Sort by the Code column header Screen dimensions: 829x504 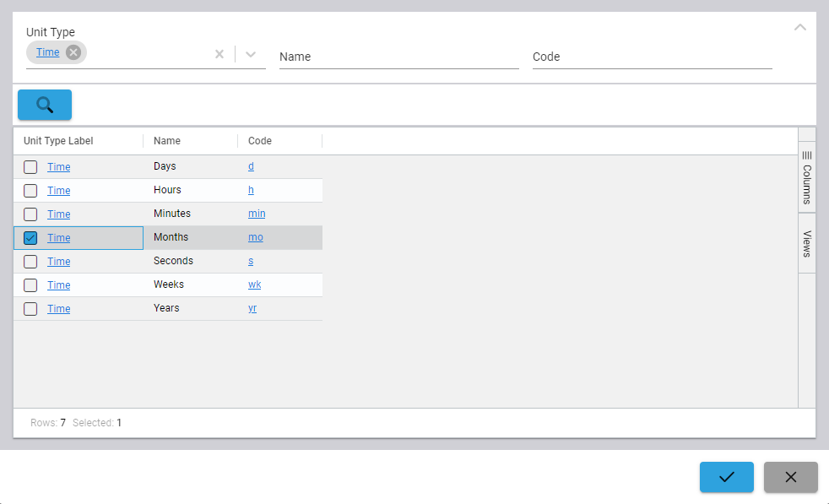(x=260, y=141)
